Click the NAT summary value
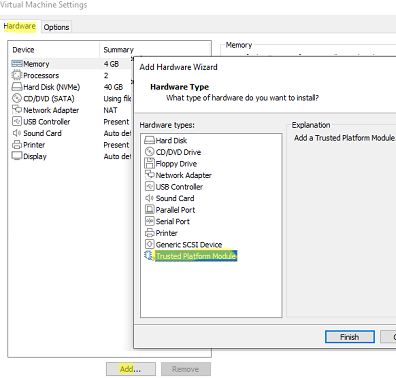396x378 pixels. (110, 110)
